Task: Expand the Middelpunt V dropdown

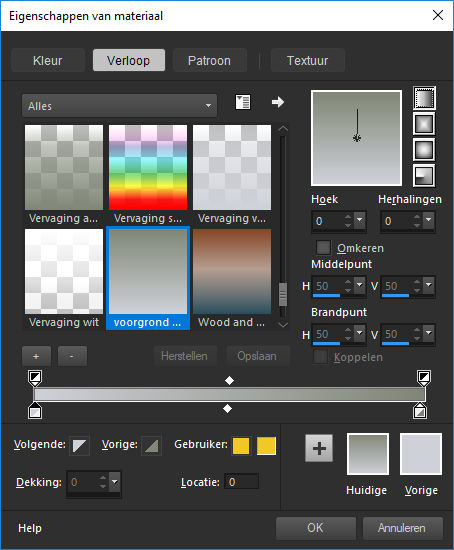Action: [429, 285]
